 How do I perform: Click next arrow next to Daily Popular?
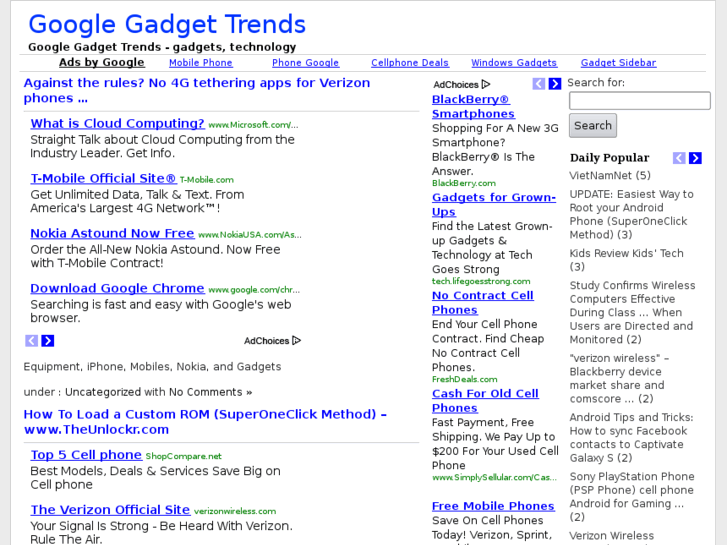click(695, 158)
